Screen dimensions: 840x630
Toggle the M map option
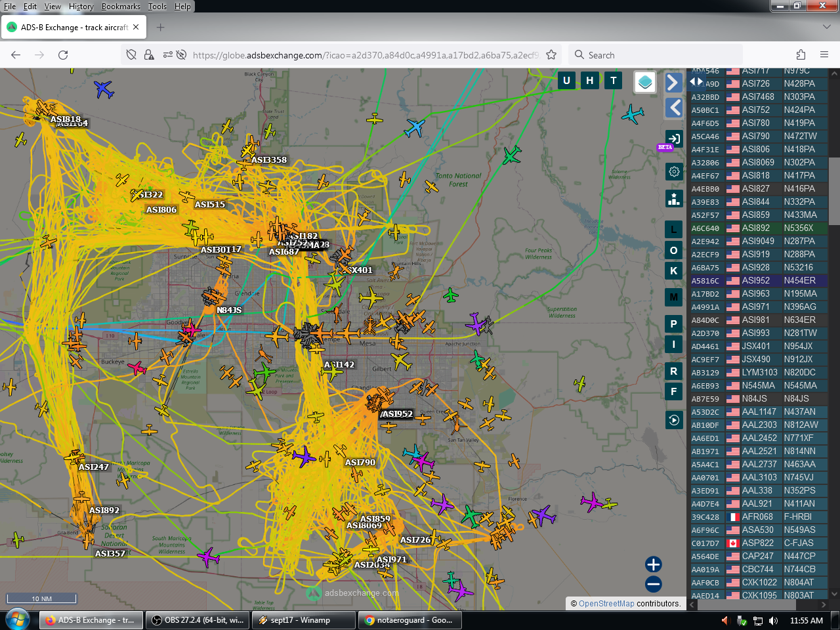(x=674, y=297)
